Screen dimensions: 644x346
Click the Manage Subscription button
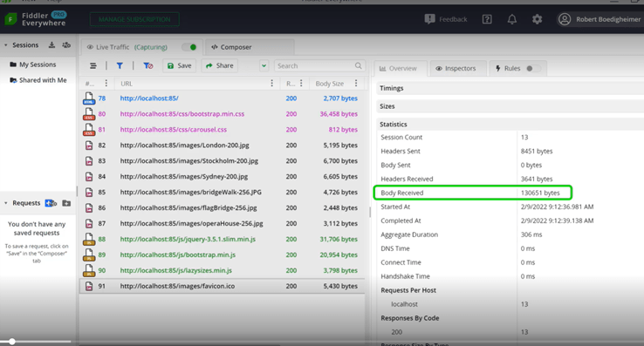134,19
